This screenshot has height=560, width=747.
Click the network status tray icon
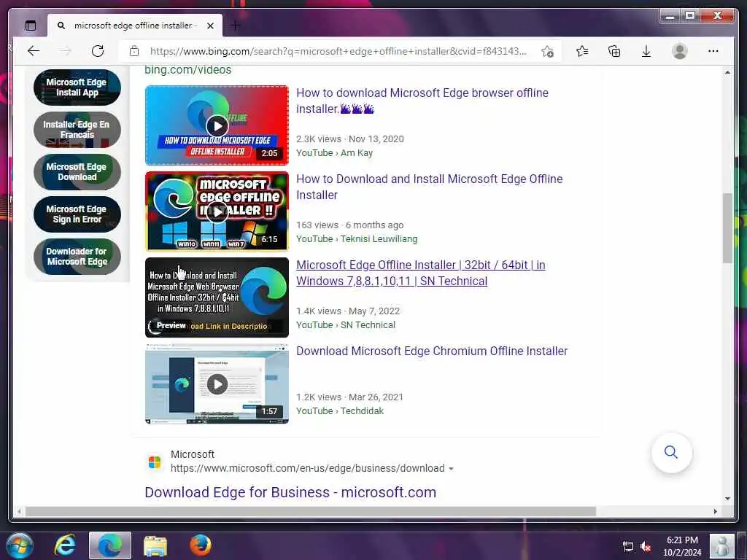tap(628, 547)
